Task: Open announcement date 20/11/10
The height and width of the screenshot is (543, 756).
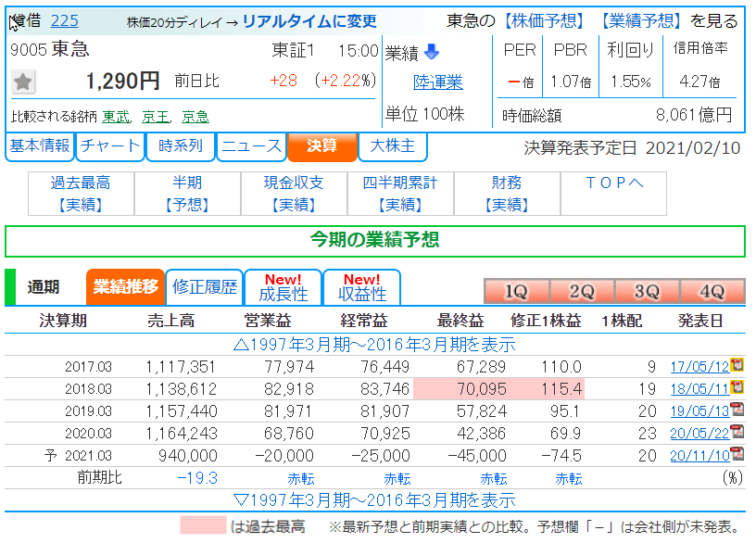Action: point(699,456)
